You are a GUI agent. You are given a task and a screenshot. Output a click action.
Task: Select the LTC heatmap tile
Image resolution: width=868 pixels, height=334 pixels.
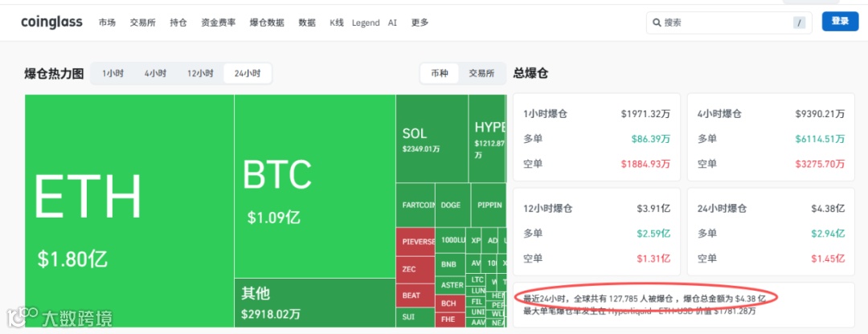pyautogui.click(x=477, y=280)
